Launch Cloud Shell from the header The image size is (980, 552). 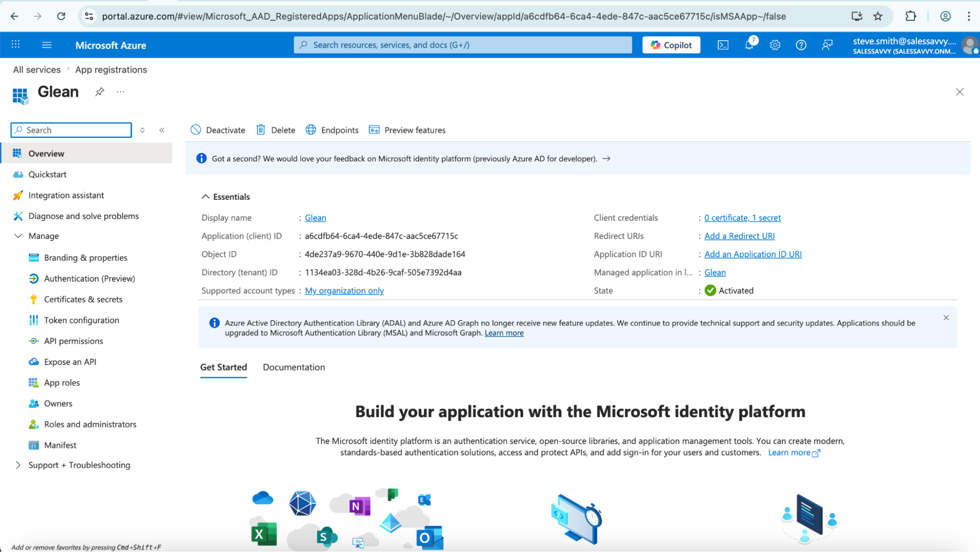click(723, 45)
